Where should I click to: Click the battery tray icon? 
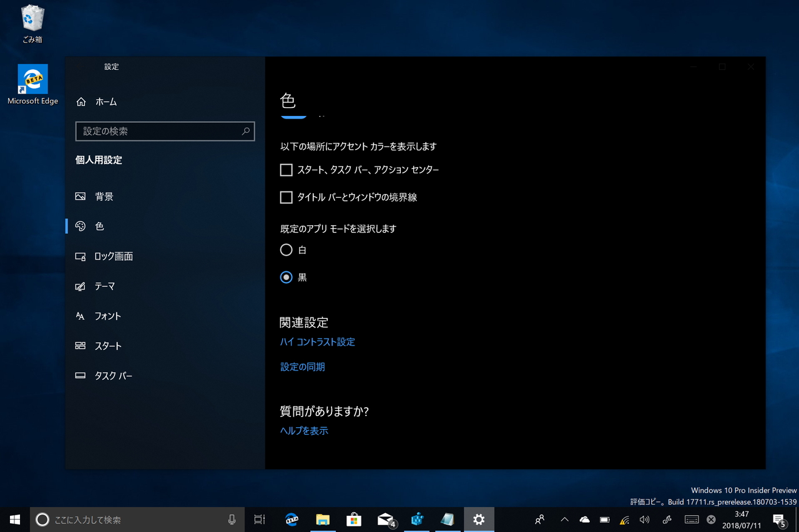[x=604, y=520]
